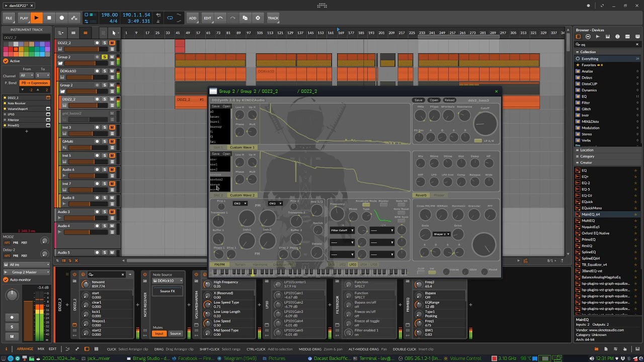Image resolution: width=644 pixels, height=362 pixels.
Task: Click the Input mute button
Action: 159,334
